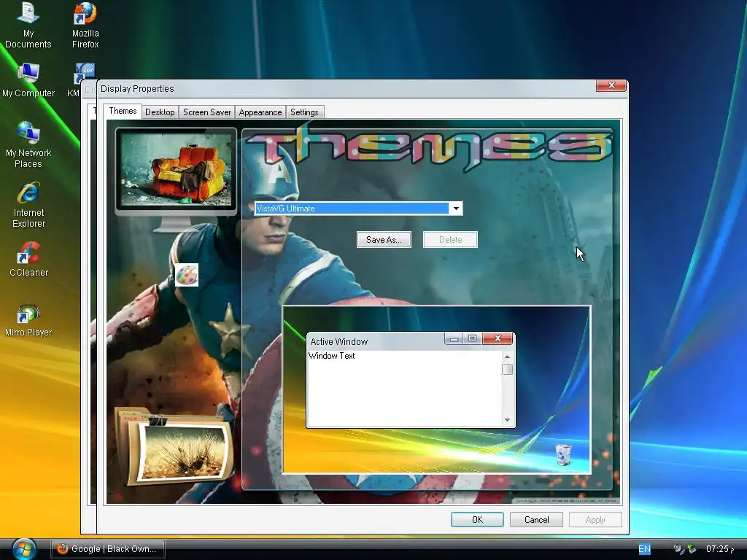The height and width of the screenshot is (560, 747).
Task: Click the monitor wallpaper preview thumbnail
Action: (176, 169)
